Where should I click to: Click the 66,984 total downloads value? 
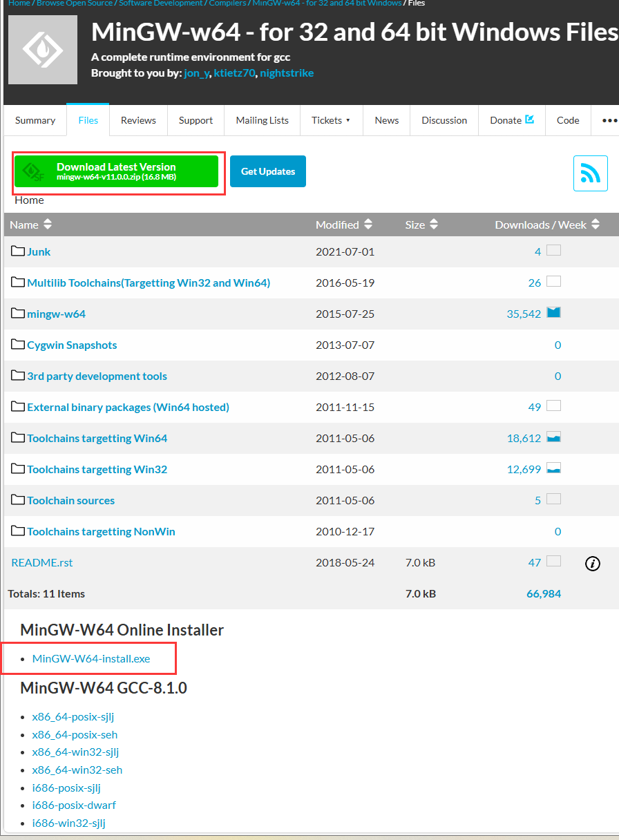pos(544,593)
